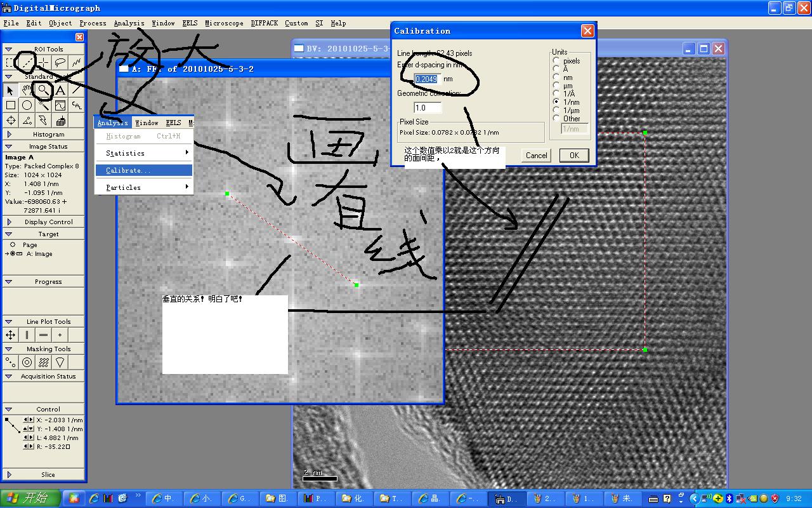The height and width of the screenshot is (508, 812).
Task: Select the rectangular ROI tool
Action: click(x=10, y=62)
